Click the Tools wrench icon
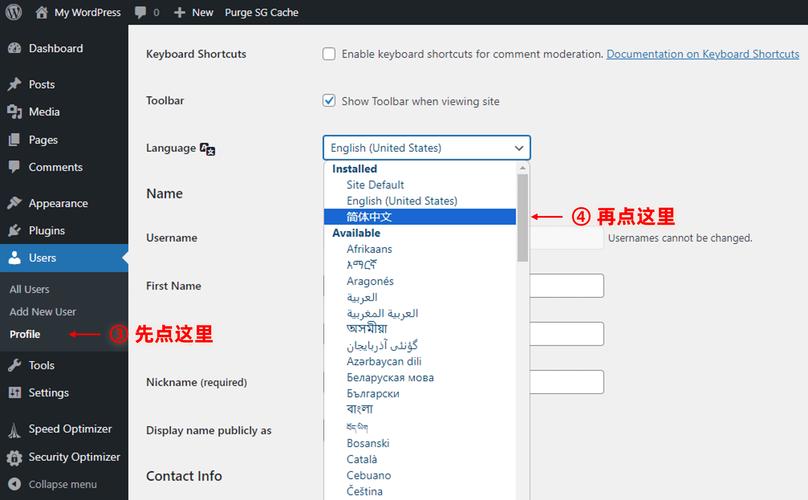This screenshot has width=808, height=500. click(x=14, y=366)
